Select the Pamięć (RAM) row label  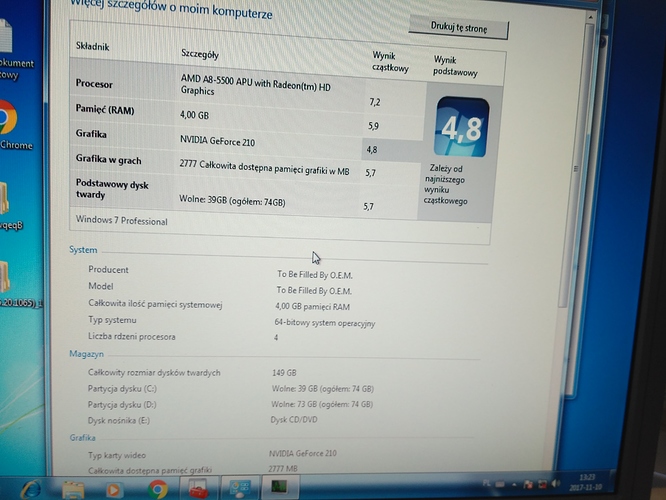104,110
